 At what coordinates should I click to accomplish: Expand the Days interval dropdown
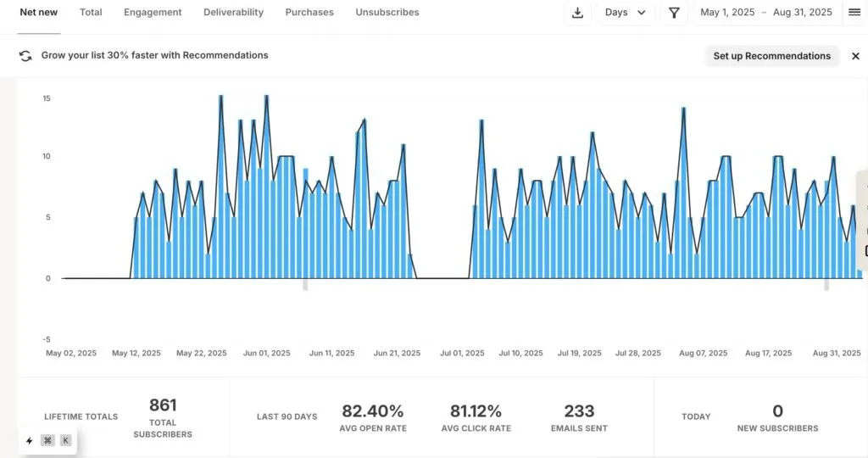click(x=626, y=13)
